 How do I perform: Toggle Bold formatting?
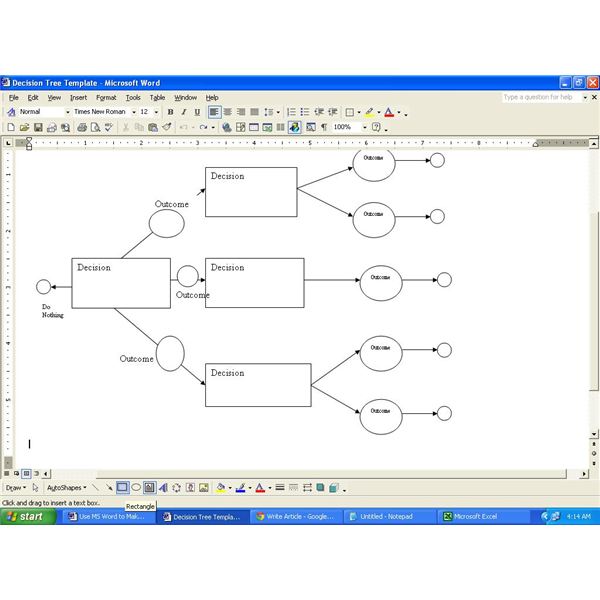coord(171,112)
